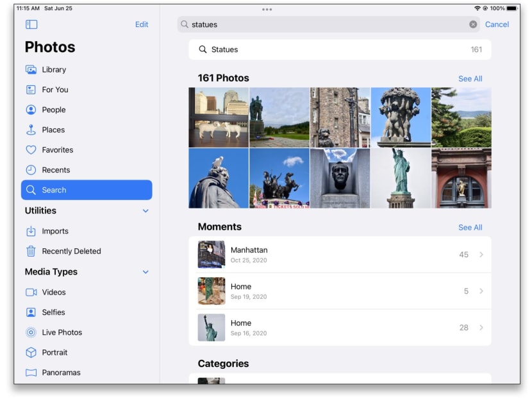This screenshot has width=532, height=399.
Task: Open Home Sep 16 moment chevron
Action: coord(481,328)
